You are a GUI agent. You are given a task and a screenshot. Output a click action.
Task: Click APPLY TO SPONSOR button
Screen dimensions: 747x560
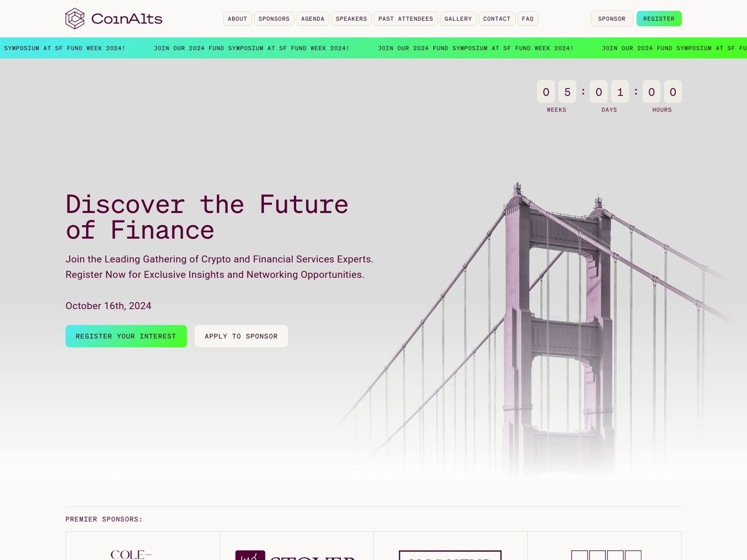coord(241,336)
